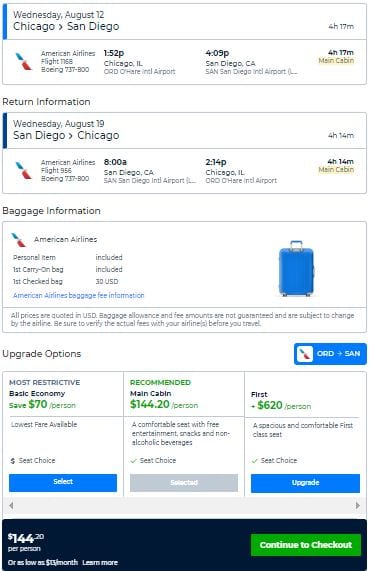Switch to the ORD → SAN flight tab
Image resolution: width=370 pixels, height=571 pixels.
tap(330, 354)
